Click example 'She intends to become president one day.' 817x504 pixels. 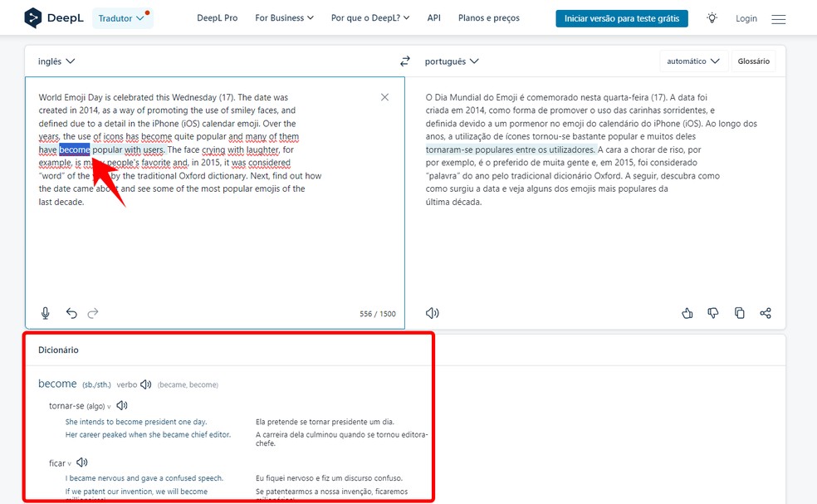136,422
